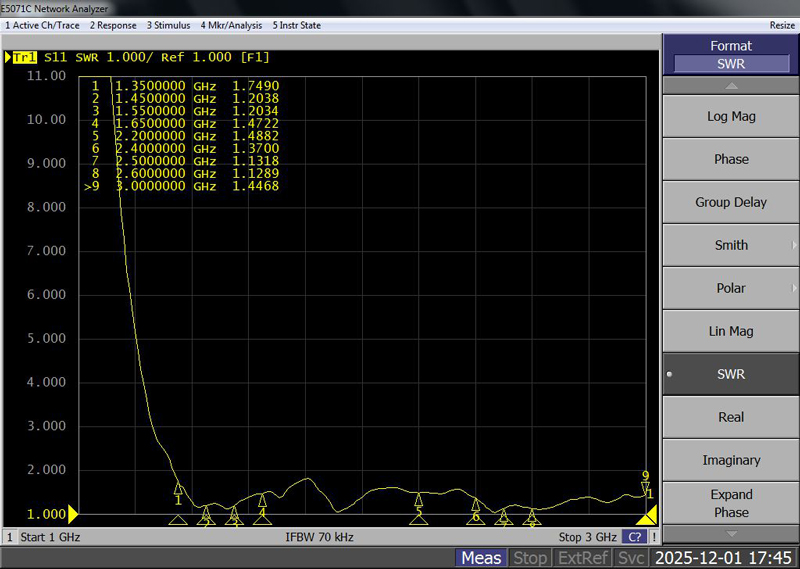Open the Response menu

coord(113,25)
